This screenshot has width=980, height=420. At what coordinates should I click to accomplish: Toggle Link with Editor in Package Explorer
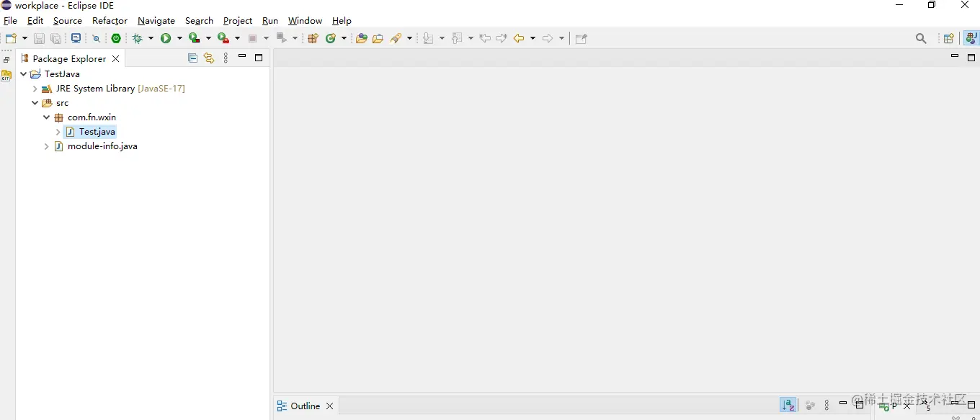(209, 58)
